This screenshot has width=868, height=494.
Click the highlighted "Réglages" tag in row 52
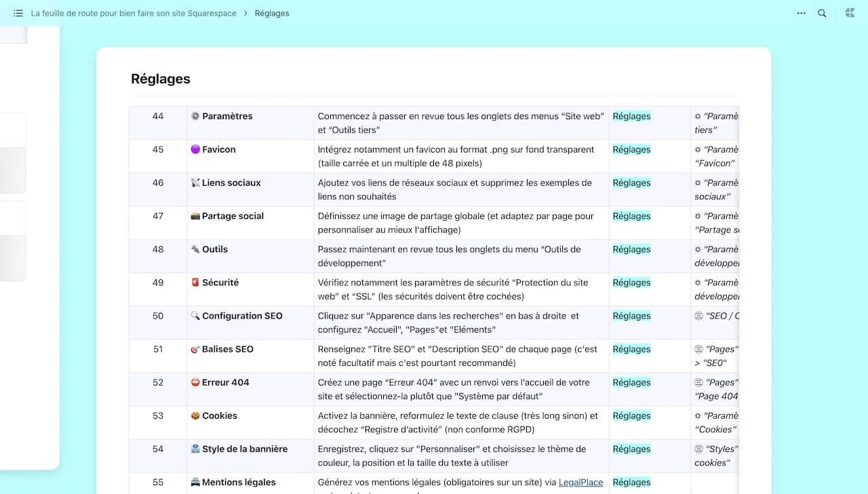coord(631,382)
